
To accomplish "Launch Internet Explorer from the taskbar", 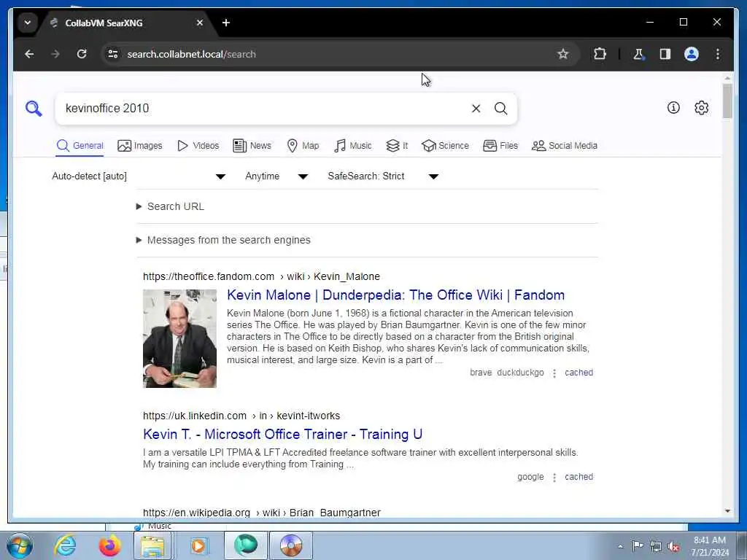I will click(x=64, y=545).
